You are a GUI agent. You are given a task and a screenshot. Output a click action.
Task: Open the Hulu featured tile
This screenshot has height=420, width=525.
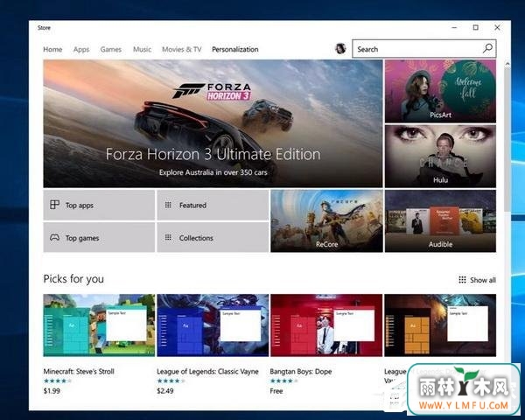[x=440, y=156]
